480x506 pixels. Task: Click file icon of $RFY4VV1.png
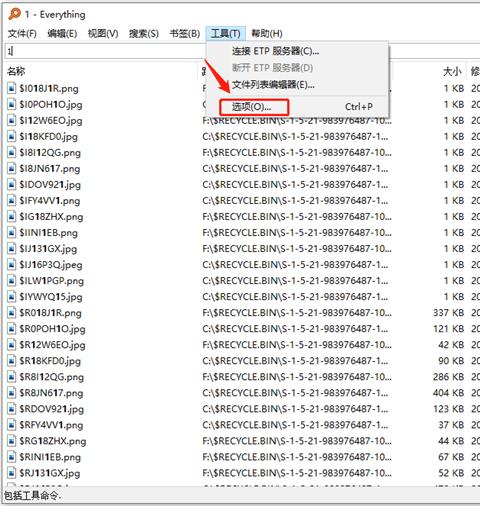12,425
